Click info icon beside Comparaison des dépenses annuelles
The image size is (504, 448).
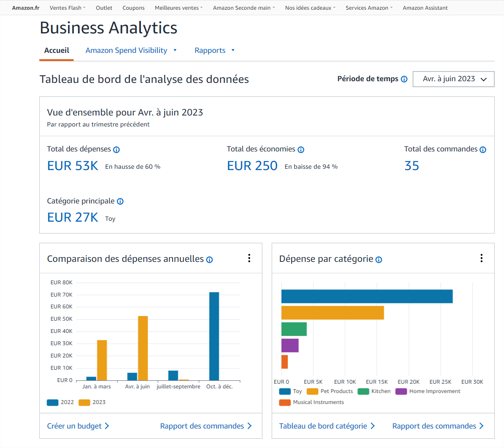pos(209,260)
